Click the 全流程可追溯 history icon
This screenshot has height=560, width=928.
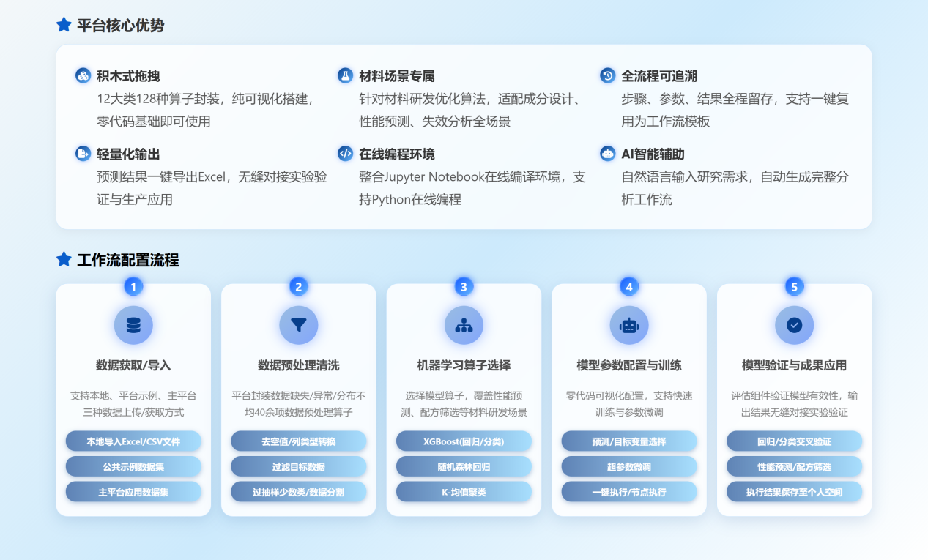pyautogui.click(x=607, y=75)
